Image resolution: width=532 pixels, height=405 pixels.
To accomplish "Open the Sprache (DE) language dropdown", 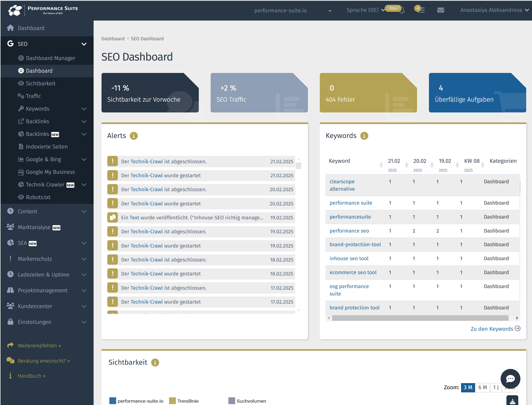I will [366, 10].
